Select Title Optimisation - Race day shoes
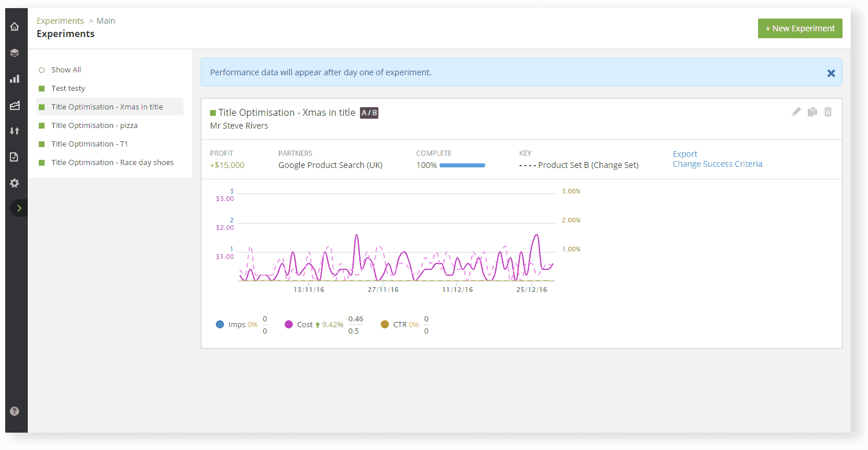The image size is (868, 450). click(x=112, y=163)
